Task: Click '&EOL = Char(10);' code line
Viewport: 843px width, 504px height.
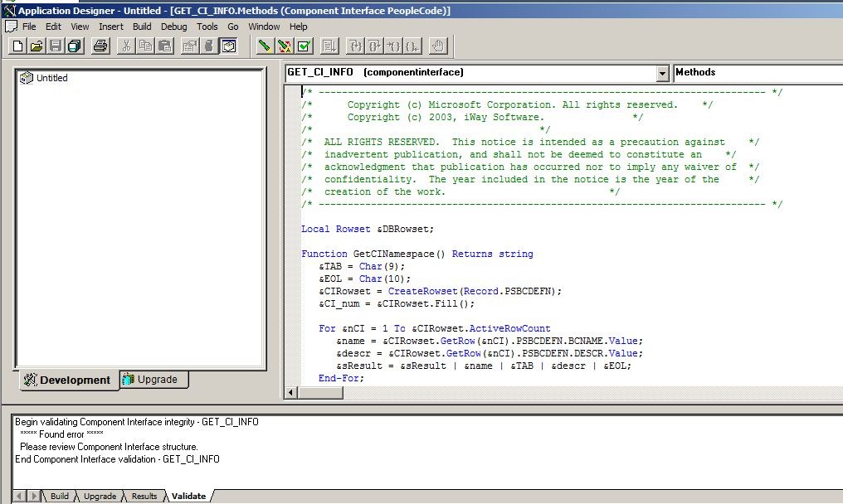Action: coord(364,279)
